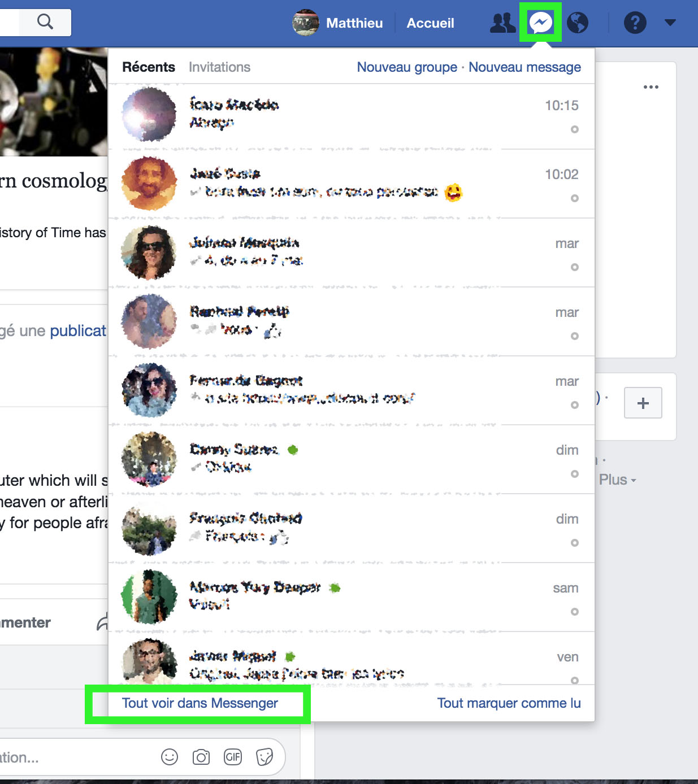Viewport: 698px width, 784px height.
Task: Click Tout voir dans Messenger
Action: (200, 703)
